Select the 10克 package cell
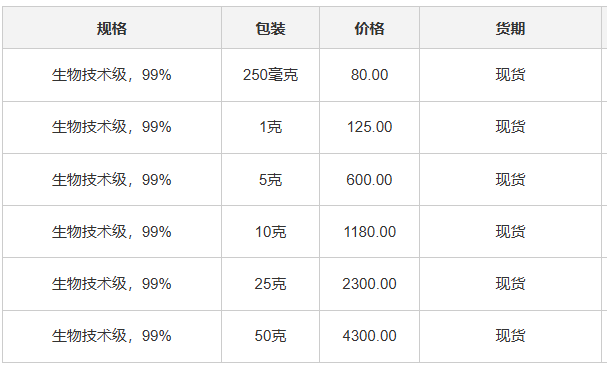This screenshot has width=607, height=367. click(x=270, y=232)
